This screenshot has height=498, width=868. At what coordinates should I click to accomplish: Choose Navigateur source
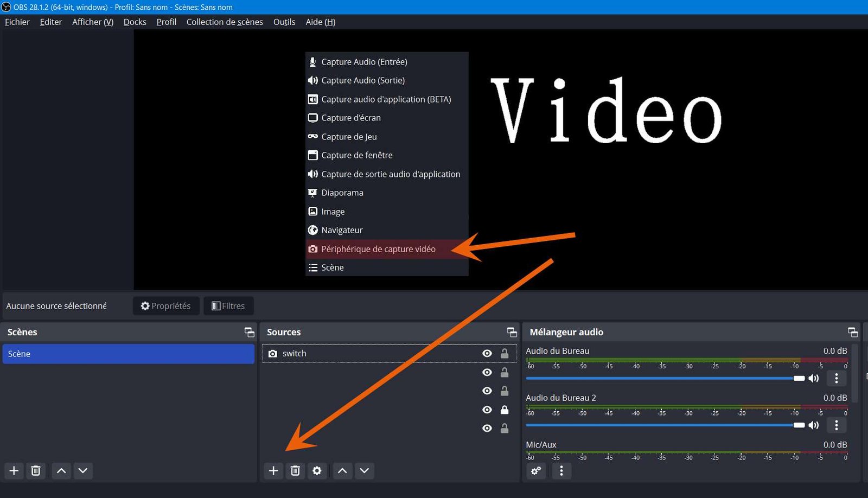point(387,230)
